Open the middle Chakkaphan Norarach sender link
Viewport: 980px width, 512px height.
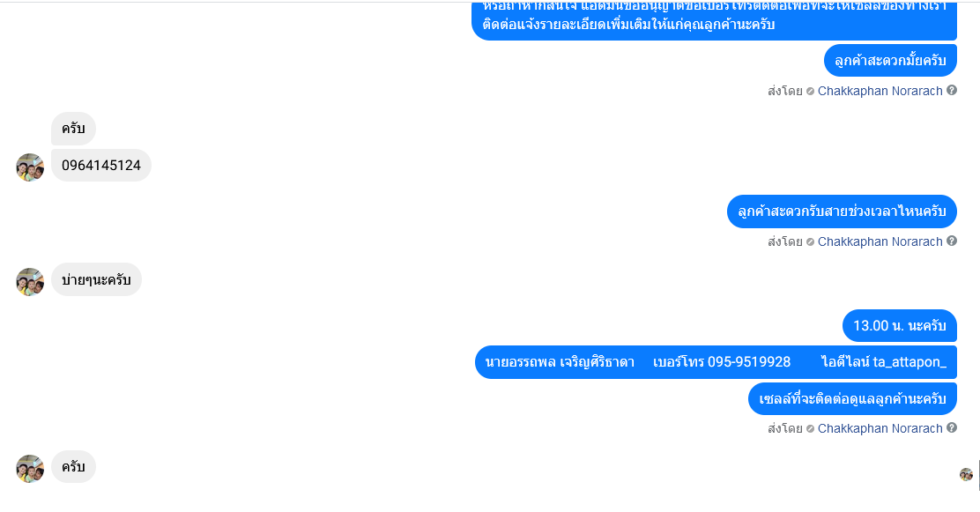click(x=880, y=242)
